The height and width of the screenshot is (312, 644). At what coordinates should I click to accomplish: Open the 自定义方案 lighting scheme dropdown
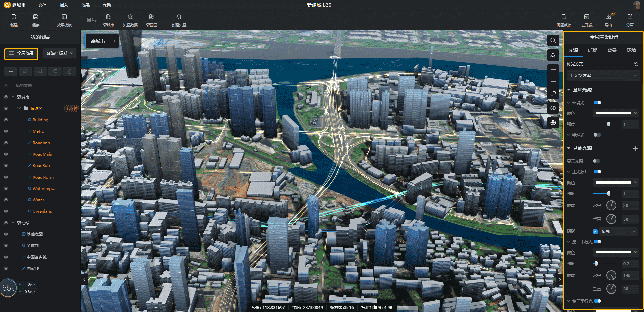pos(603,75)
